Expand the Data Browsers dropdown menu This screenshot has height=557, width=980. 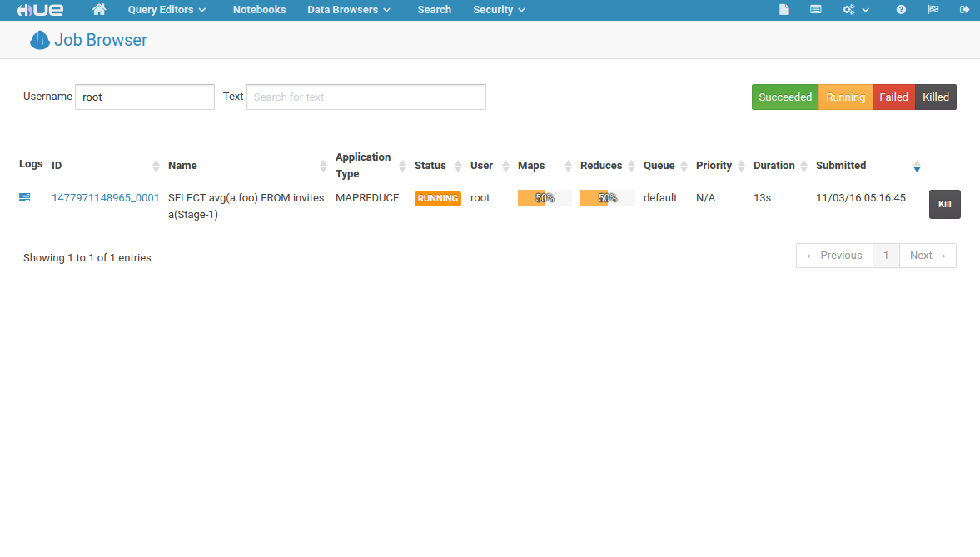point(348,10)
